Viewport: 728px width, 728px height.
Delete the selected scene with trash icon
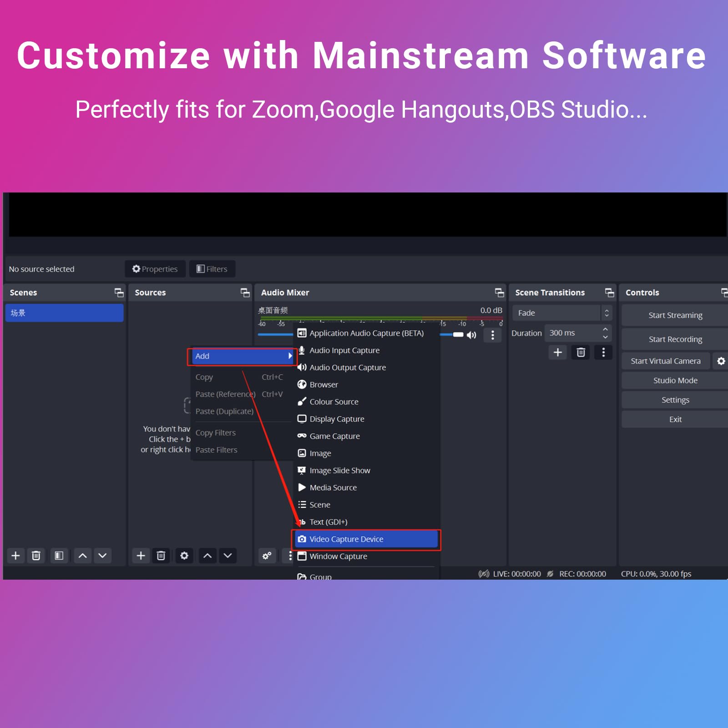(x=36, y=556)
